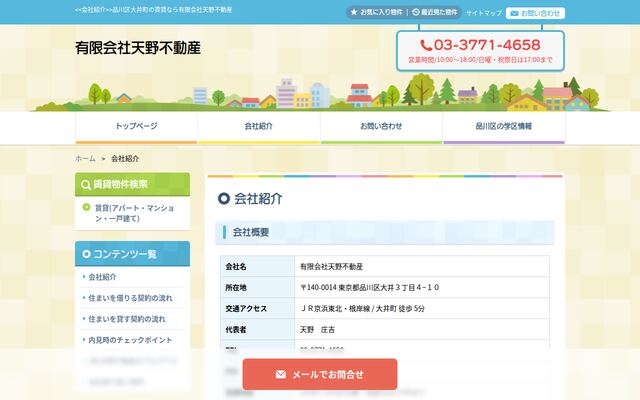Click the コンテンツ一覧 panel header
The image size is (640, 400).
tap(132, 254)
